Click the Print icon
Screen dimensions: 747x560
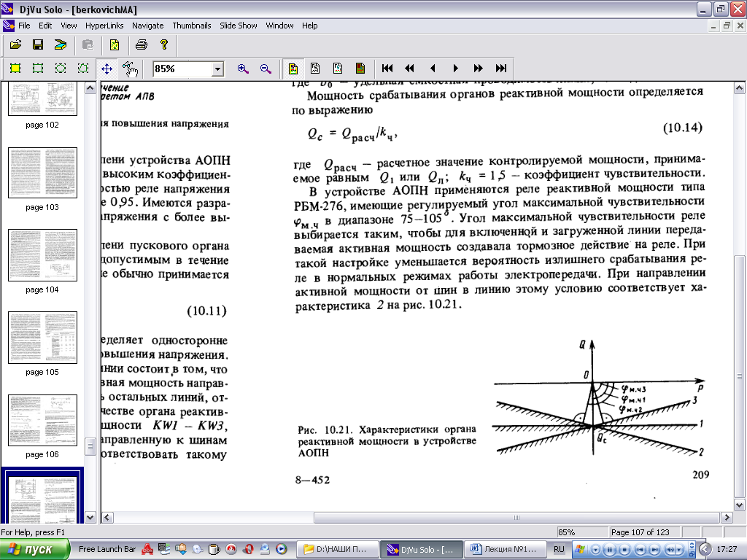(x=142, y=44)
